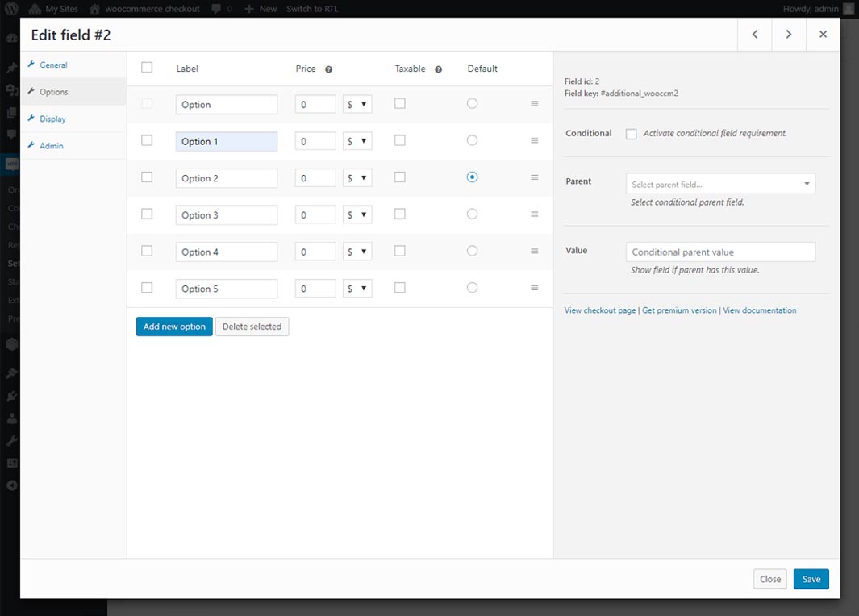Tick the row checkbox for Option 4

click(147, 250)
